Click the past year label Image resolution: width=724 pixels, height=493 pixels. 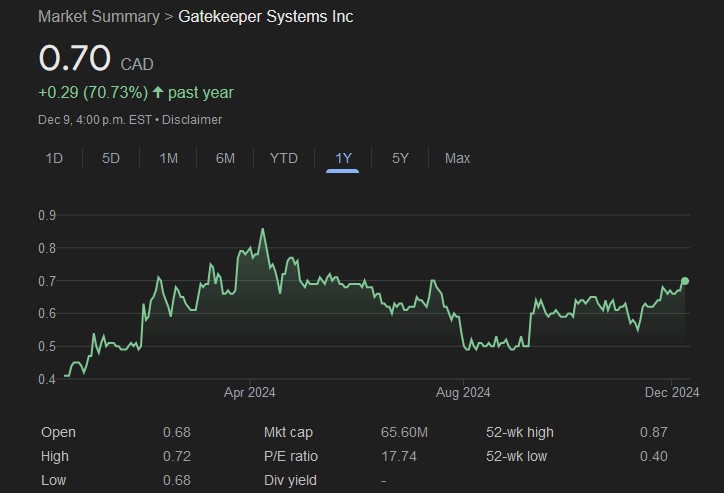[201, 92]
